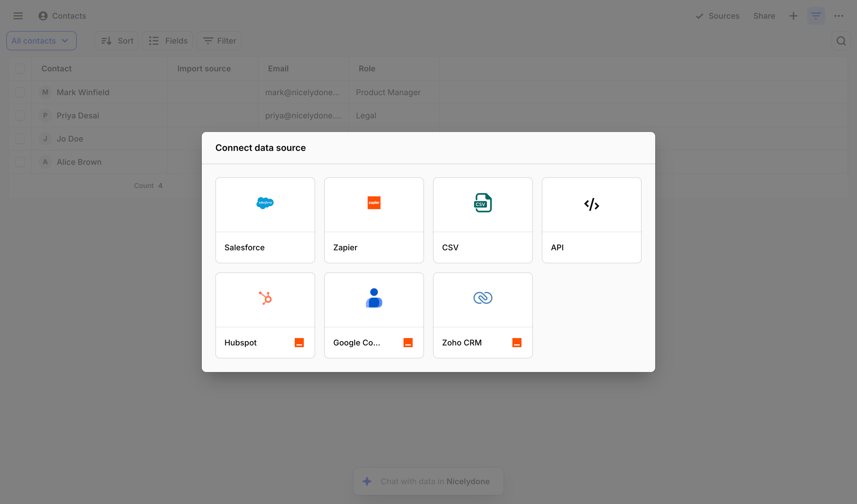
Task: Open the more options ellipsis
Action: [x=839, y=16]
